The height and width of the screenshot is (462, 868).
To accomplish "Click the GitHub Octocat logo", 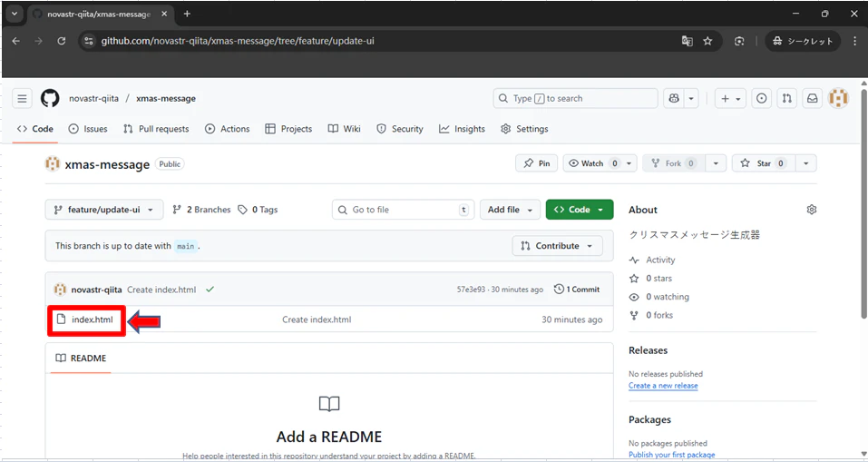I will click(50, 99).
